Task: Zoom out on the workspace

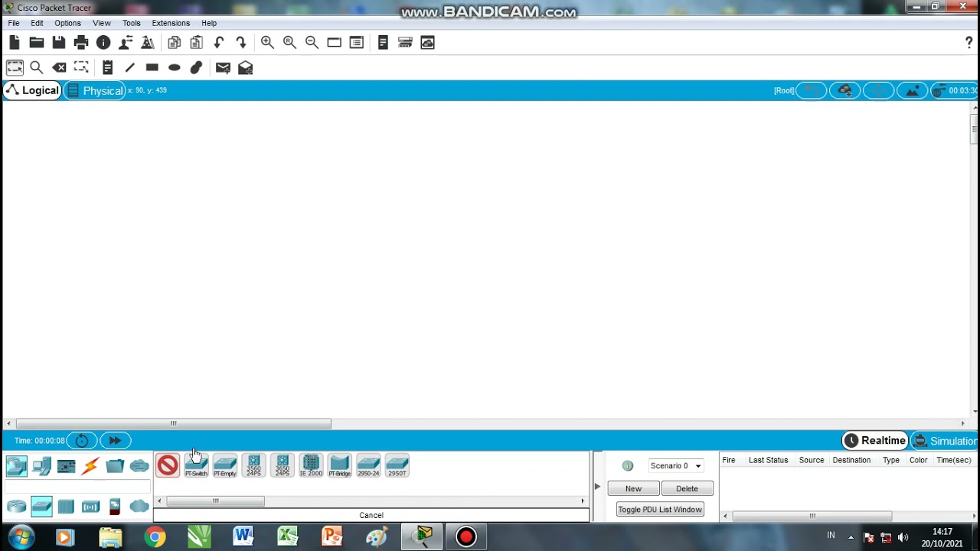Action: coord(312,43)
